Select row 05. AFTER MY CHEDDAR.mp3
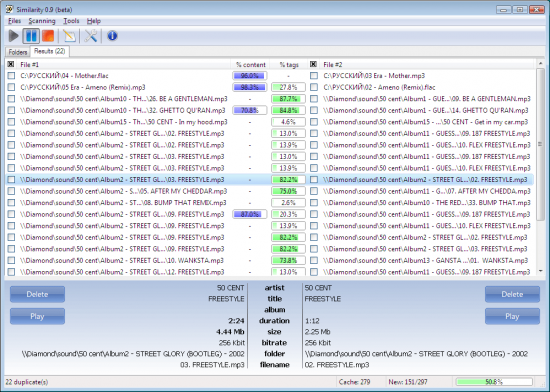Viewport: 550px width, 392px height. 123,191
